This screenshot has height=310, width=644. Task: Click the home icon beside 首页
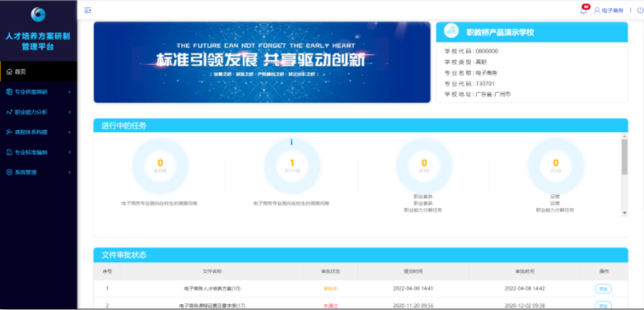click(x=9, y=72)
